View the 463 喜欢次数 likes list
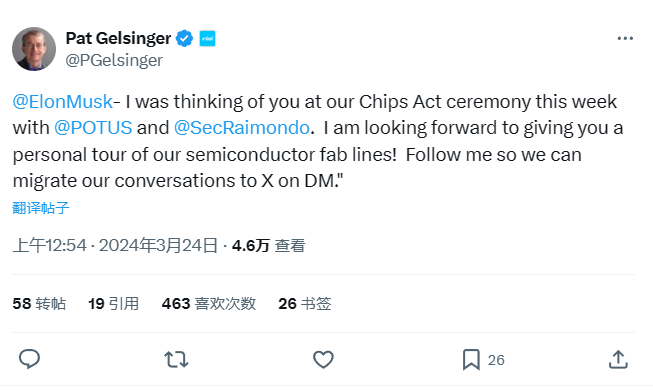Image resolution: width=653 pixels, height=391 pixels. tap(209, 304)
